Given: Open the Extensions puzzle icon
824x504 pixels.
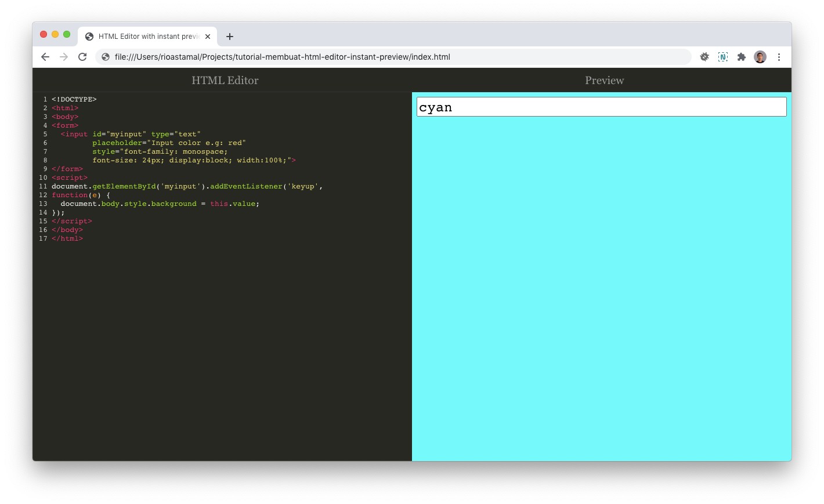Looking at the screenshot, I should (x=742, y=57).
